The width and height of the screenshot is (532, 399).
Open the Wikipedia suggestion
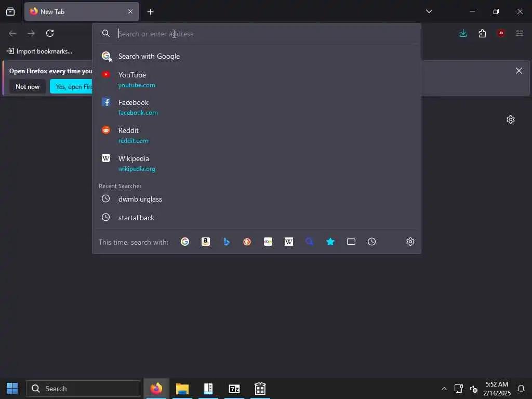pos(257,164)
